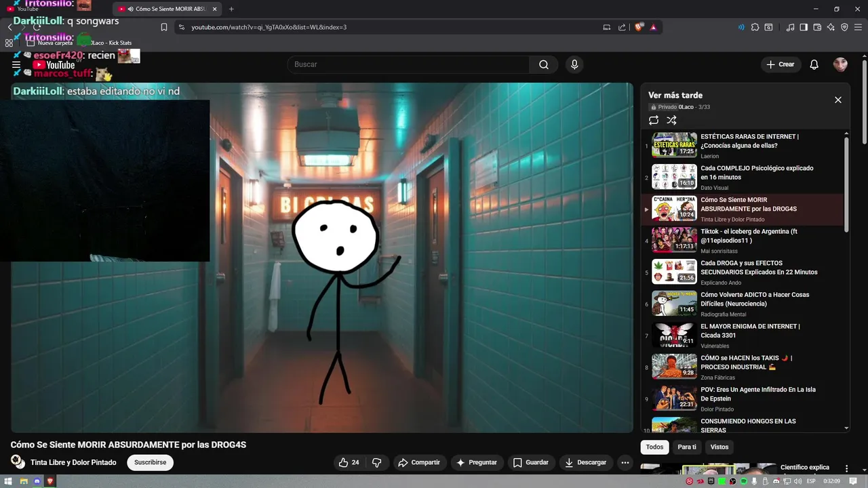Start voice search with the microphone icon
Screen dimensions: 868x488
pos(574,64)
